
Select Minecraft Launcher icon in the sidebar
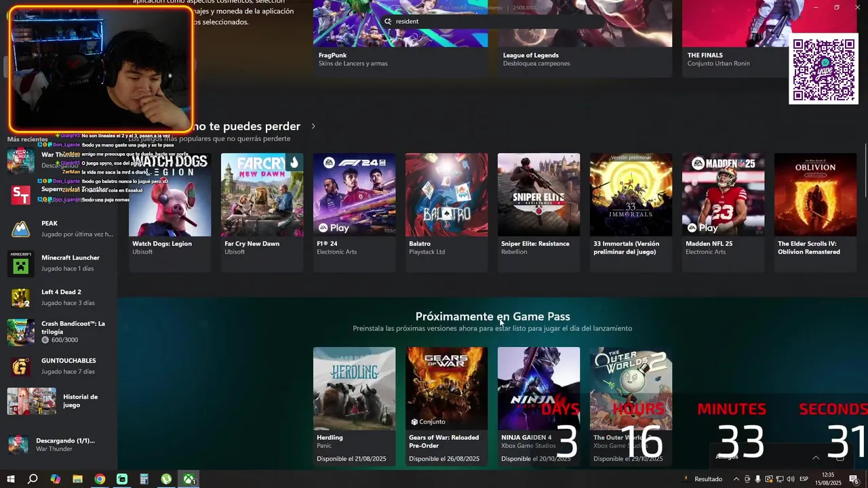[20, 263]
